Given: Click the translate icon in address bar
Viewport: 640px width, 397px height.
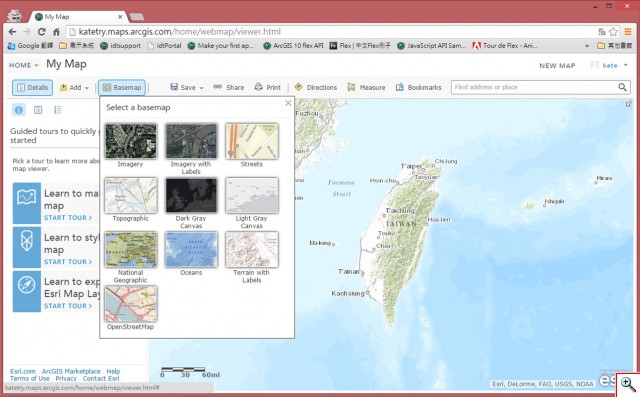Looking at the screenshot, I should tap(602, 32).
